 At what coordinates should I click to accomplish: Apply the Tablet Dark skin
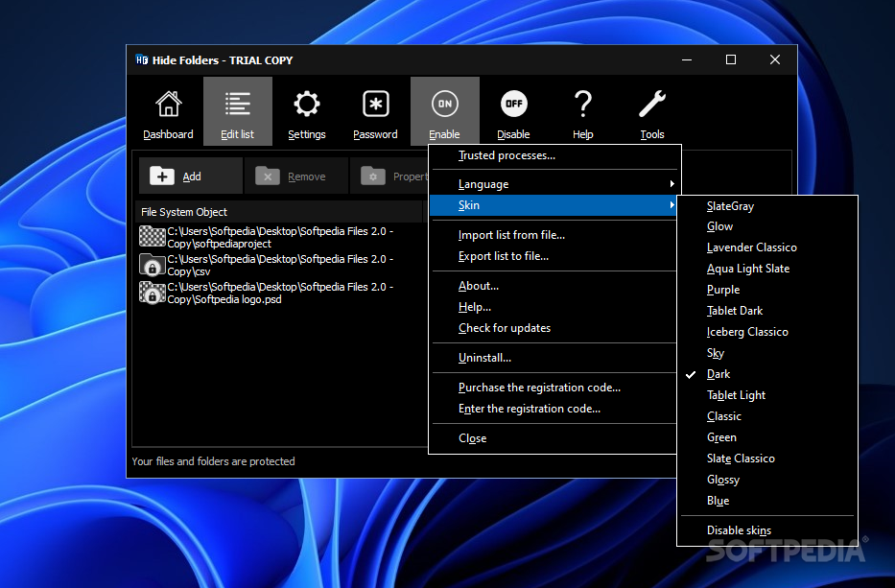tap(767, 311)
